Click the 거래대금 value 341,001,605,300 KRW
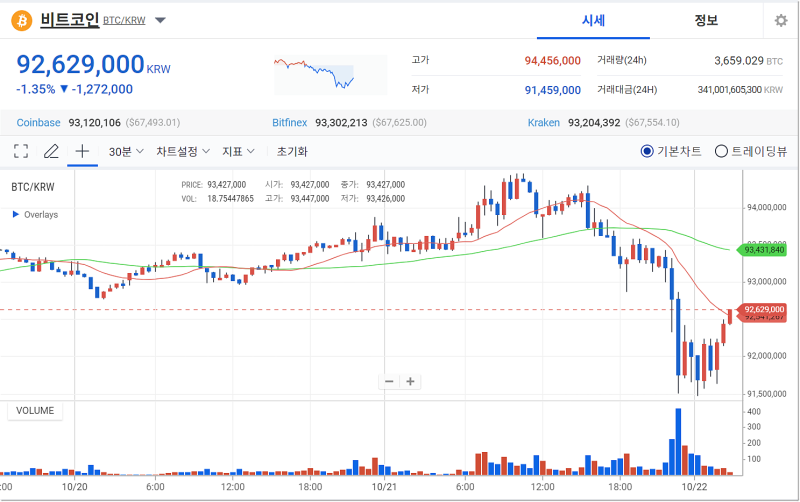The image size is (800, 502). [740, 90]
